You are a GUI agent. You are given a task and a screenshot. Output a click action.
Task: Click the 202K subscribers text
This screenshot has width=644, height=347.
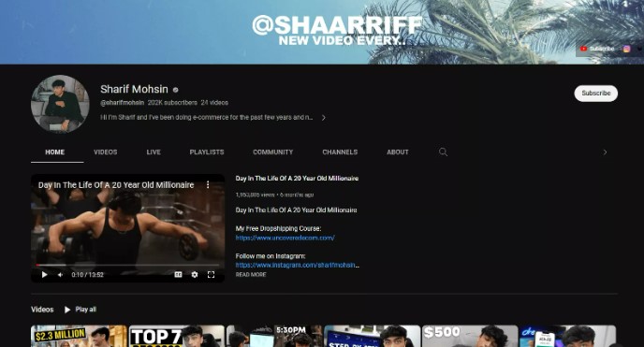pyautogui.click(x=172, y=103)
